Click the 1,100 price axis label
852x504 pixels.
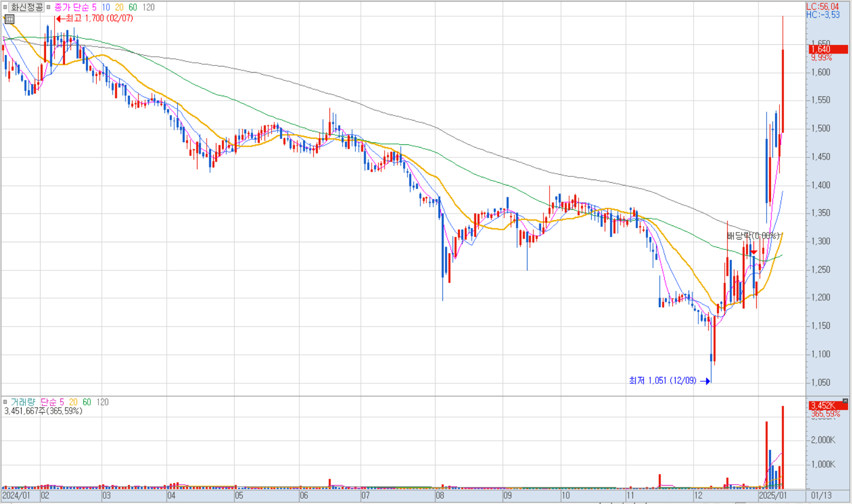[x=820, y=354]
